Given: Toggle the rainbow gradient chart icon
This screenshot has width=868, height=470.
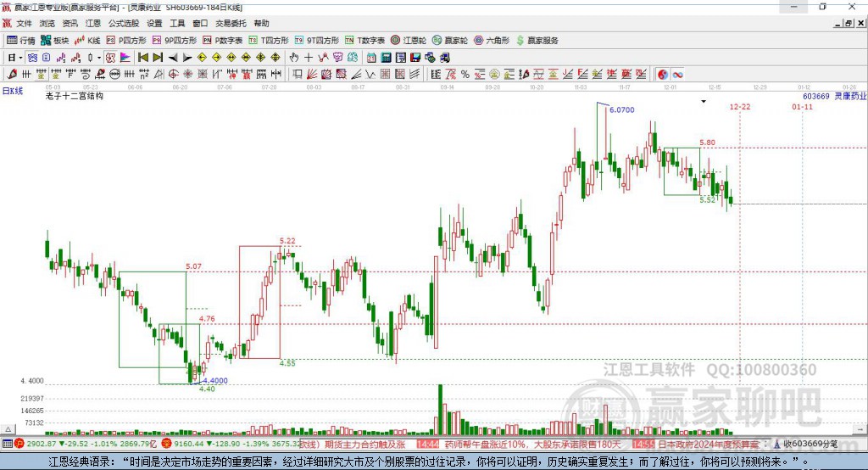Looking at the screenshot, I should click(125, 57).
